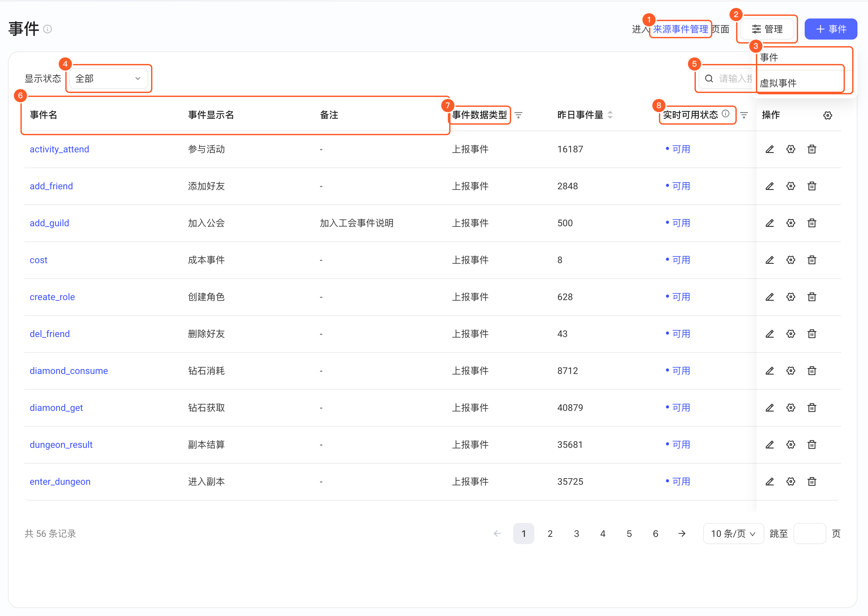Image resolution: width=868 pixels, height=616 pixels.
Task: Click info icon beside 实时可用状态 header
Action: click(x=725, y=113)
